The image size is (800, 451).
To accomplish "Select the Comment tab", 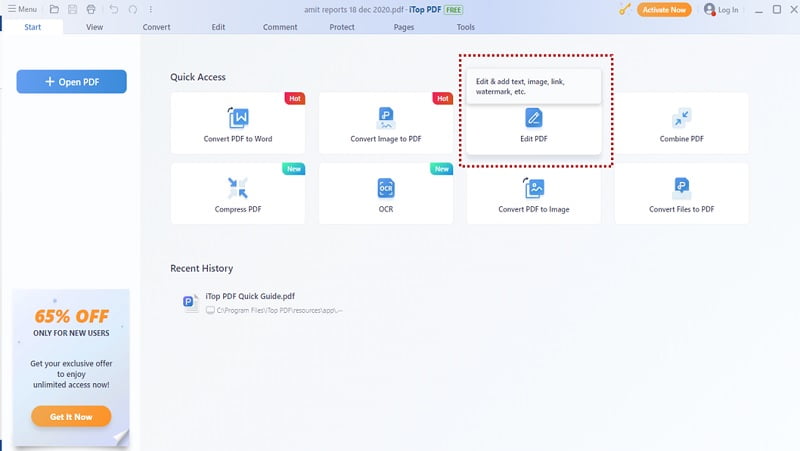I will (280, 27).
